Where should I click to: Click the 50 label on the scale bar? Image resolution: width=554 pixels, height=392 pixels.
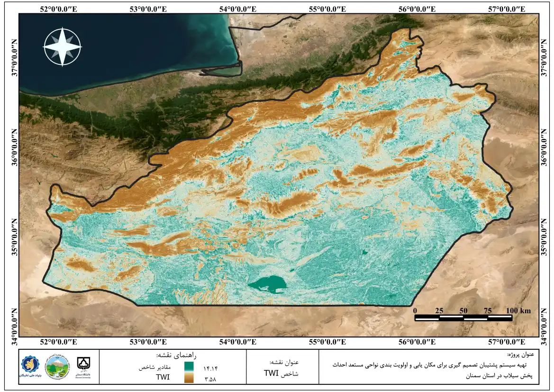point(463,310)
